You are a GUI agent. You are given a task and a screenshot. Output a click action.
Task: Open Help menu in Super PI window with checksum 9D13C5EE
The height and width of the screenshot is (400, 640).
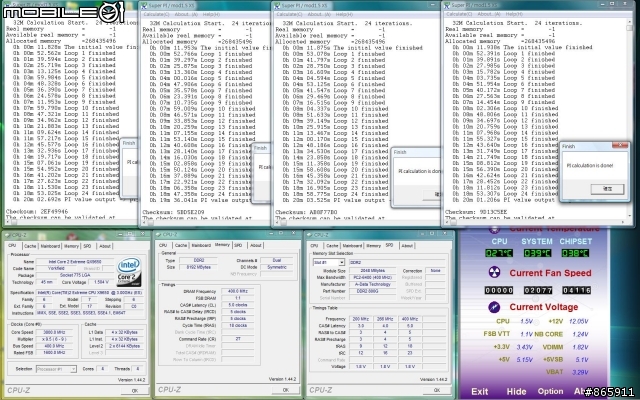tap(514, 14)
